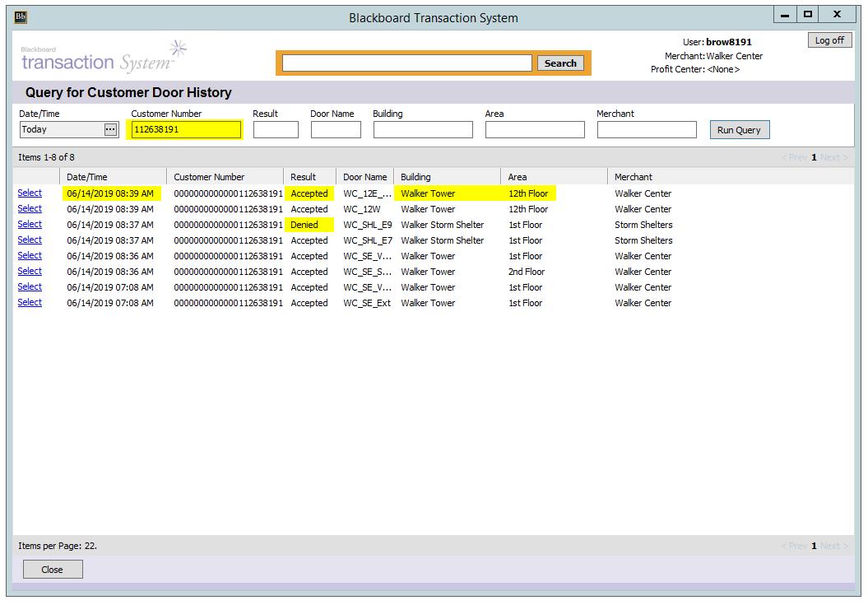Sort by Door Name column header
The width and height of the screenshot is (868, 605).
coord(364,177)
